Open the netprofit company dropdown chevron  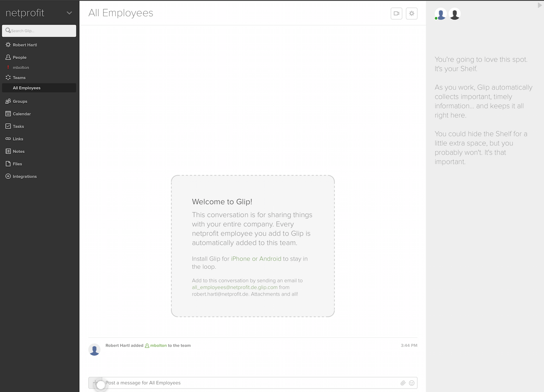coord(69,13)
